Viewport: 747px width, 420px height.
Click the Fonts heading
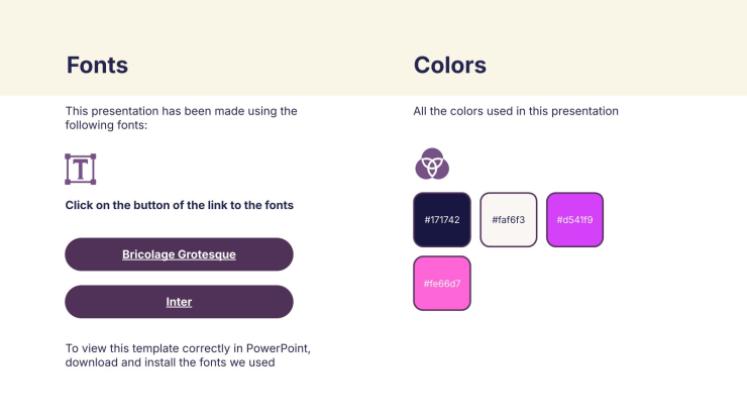97,65
